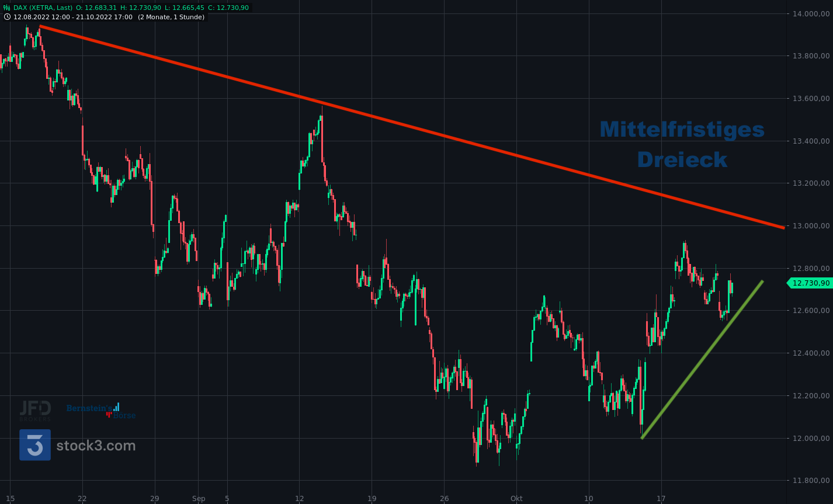Viewport: 833px width, 504px height.
Task: Click the 12.600,00 price axis label
Action: click(x=812, y=311)
